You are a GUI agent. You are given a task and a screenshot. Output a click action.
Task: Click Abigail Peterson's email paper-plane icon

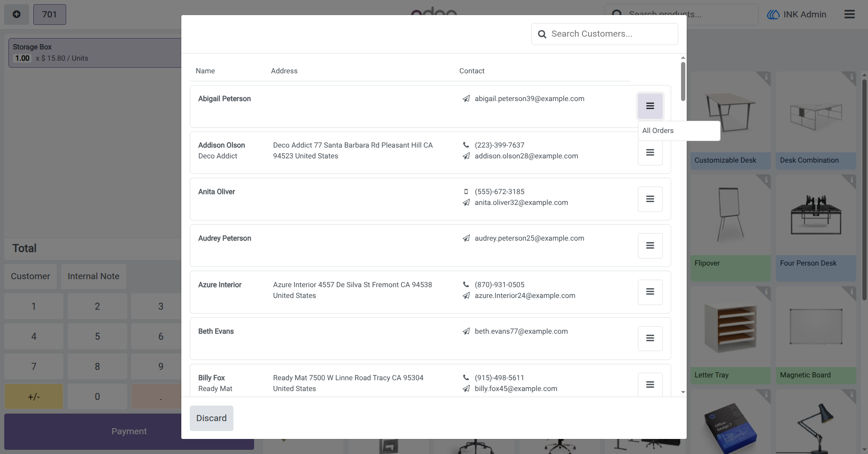click(466, 99)
